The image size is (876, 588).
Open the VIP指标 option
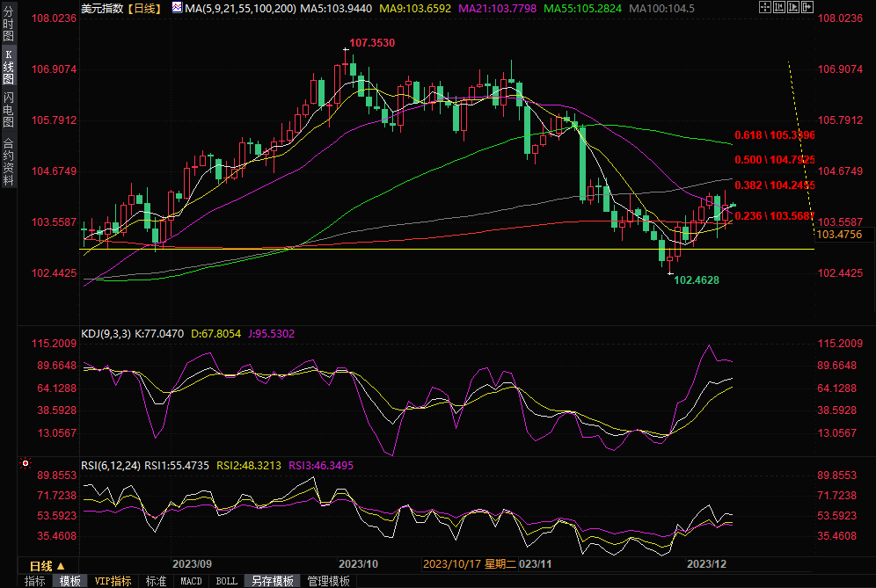point(113,581)
